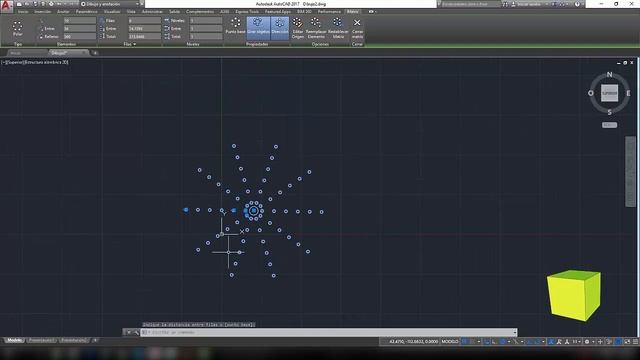This screenshot has height=360, width=640.
Task: Click the Superior view control label
Action: pos(16,62)
